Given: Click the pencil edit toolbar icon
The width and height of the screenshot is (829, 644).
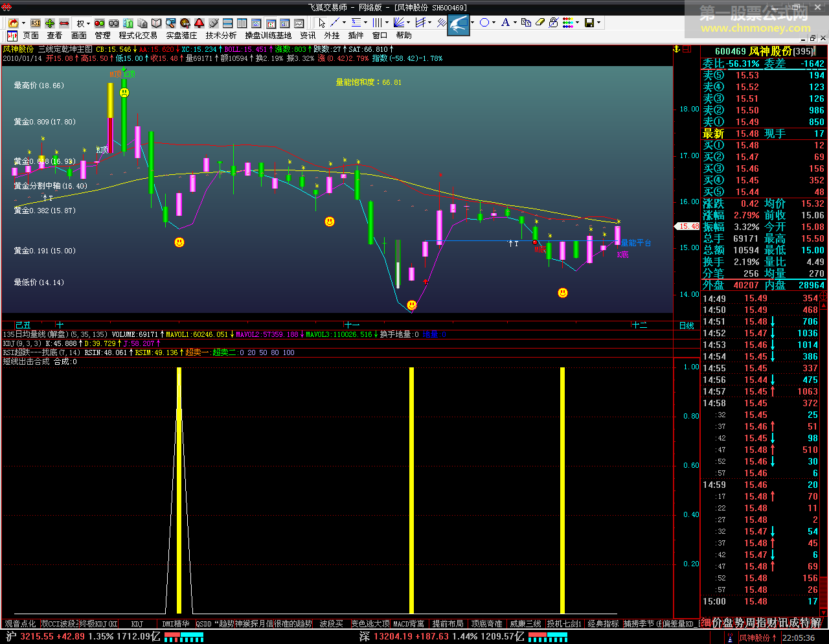Looking at the screenshot, I should point(214,23).
